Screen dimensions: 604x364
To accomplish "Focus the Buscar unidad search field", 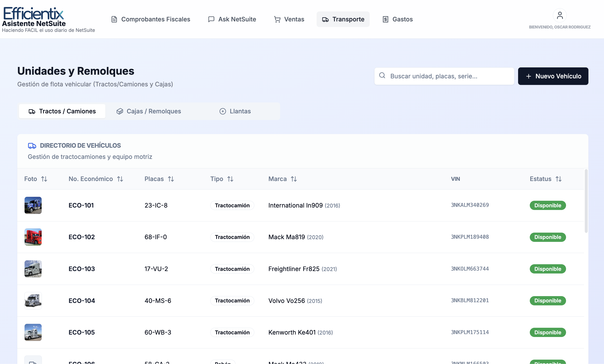I will point(444,76).
